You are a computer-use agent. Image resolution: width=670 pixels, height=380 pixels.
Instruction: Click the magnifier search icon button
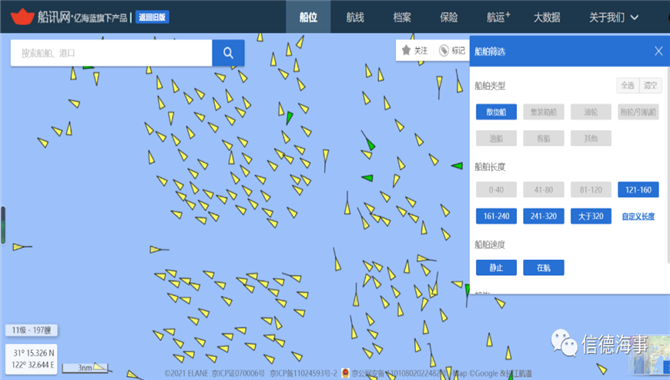[228, 53]
